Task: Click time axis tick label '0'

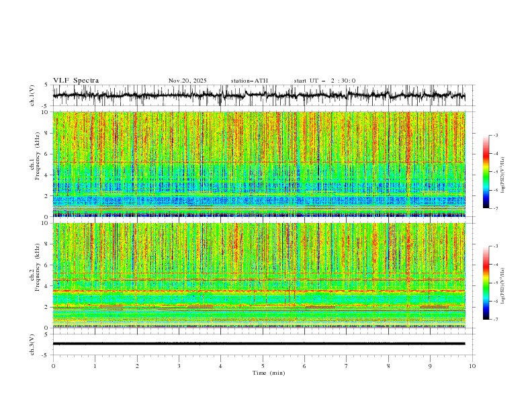Action: click(x=53, y=366)
